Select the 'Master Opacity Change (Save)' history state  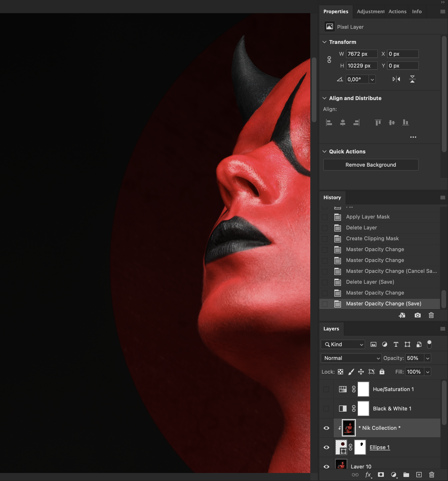(x=379, y=304)
